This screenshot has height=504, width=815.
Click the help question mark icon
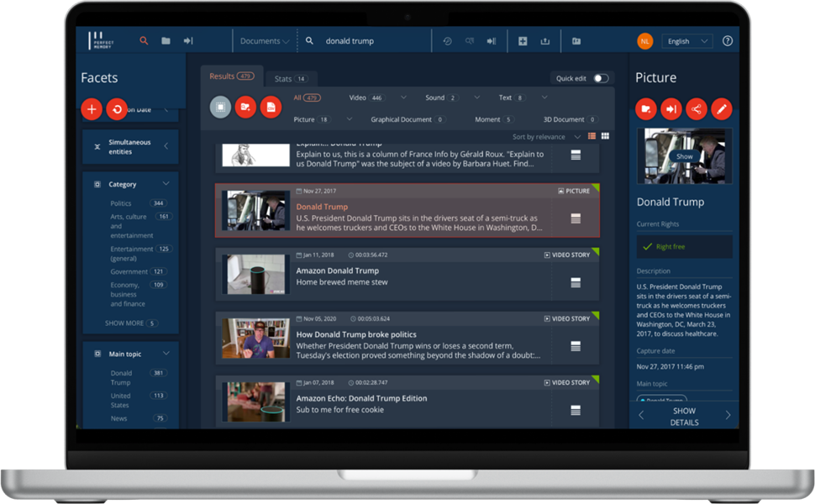coord(728,40)
